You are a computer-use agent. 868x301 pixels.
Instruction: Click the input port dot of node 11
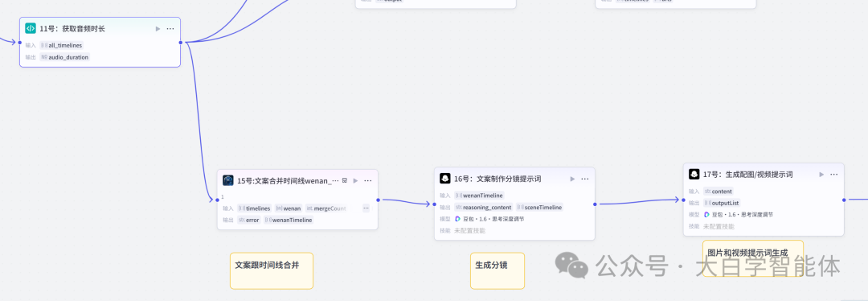[x=20, y=42]
